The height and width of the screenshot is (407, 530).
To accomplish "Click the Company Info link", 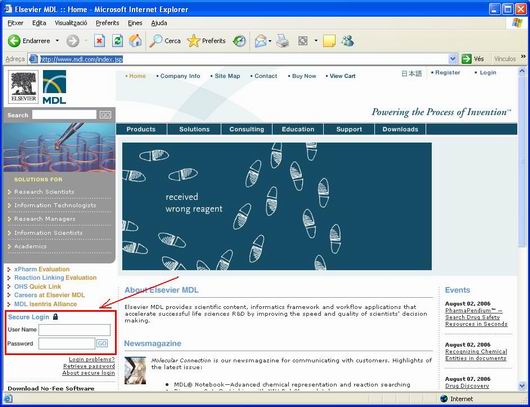I will pyautogui.click(x=180, y=76).
